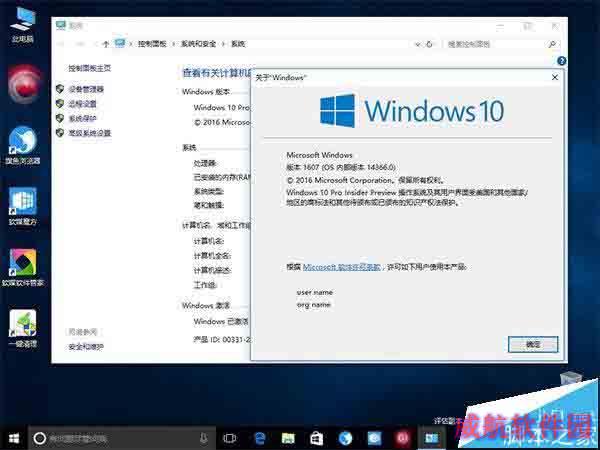
Task: Open the red circular desktop shortcut
Action: pyautogui.click(x=24, y=84)
